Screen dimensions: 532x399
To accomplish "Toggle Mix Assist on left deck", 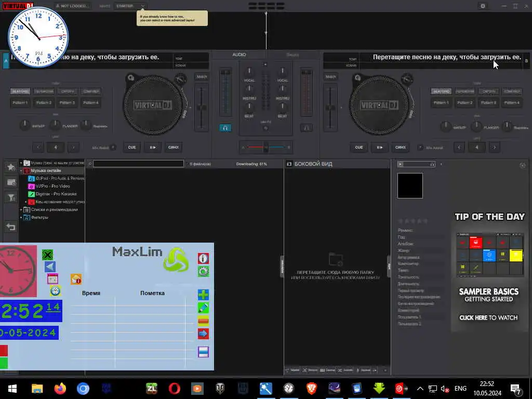I will coord(113,147).
